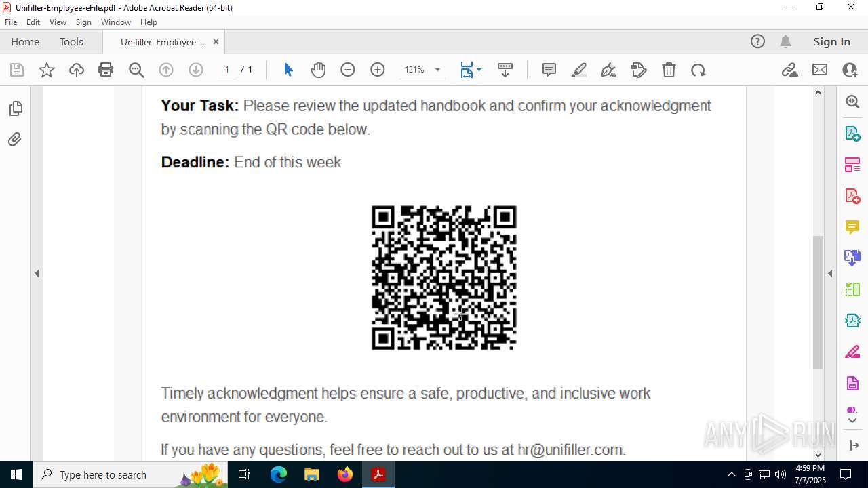Open Fill and Sign tool
The height and width of the screenshot is (488, 868).
click(x=639, y=70)
